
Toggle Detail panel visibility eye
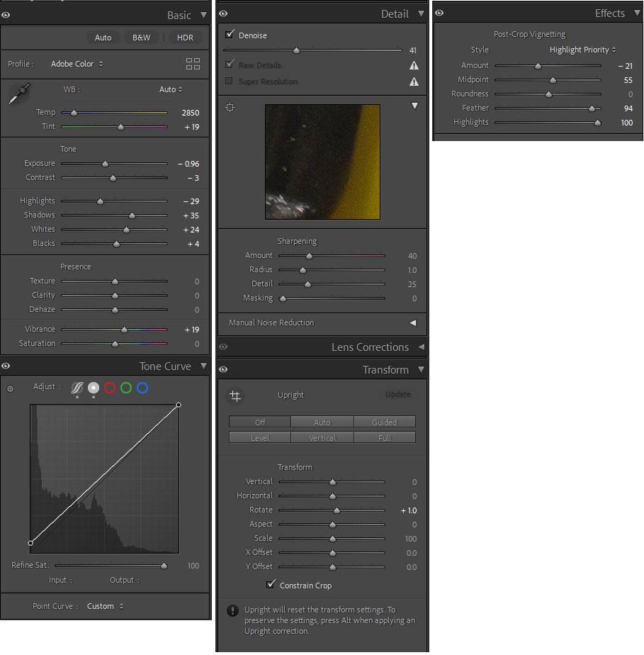click(x=223, y=13)
